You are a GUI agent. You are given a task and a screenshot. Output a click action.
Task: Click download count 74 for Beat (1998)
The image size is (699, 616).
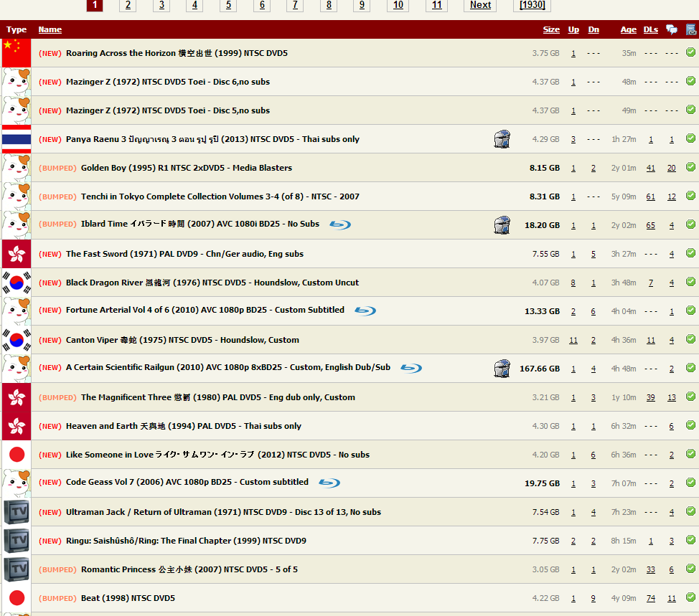point(651,599)
